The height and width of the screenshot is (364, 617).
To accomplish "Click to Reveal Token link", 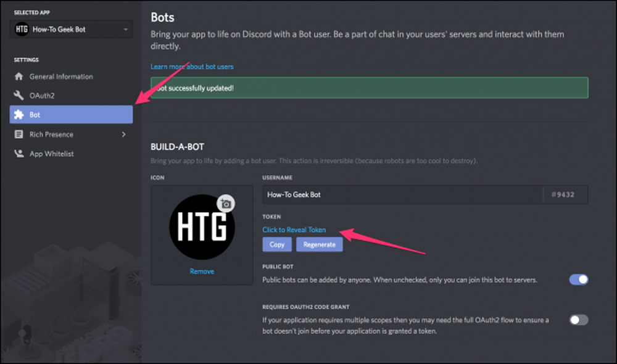I will 294,230.
